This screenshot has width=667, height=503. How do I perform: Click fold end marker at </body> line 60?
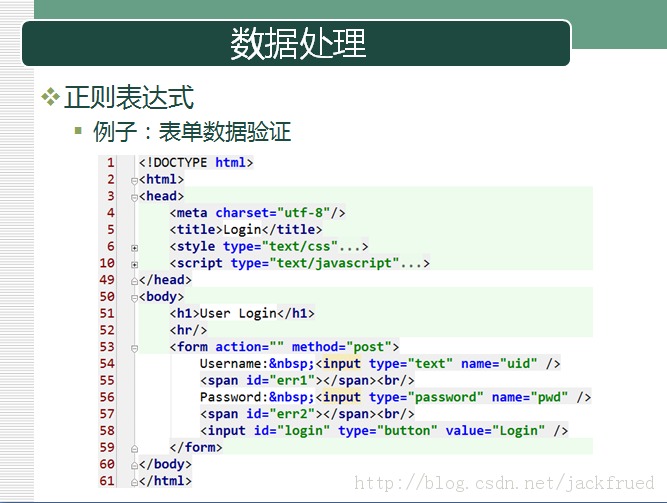pyautogui.click(x=134, y=466)
